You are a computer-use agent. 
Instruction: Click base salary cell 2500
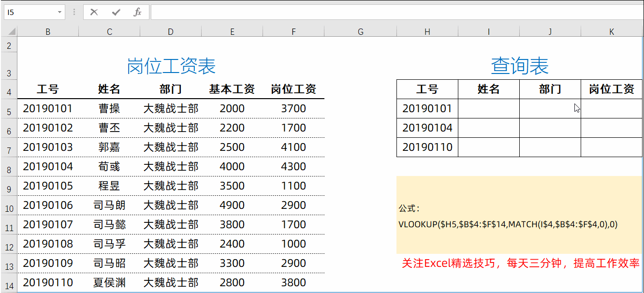(232, 147)
